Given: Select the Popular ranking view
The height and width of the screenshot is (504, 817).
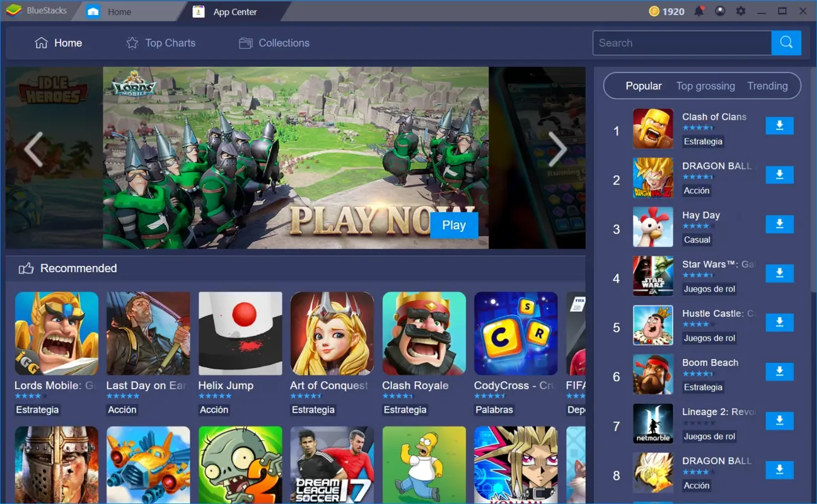Looking at the screenshot, I should coord(644,86).
